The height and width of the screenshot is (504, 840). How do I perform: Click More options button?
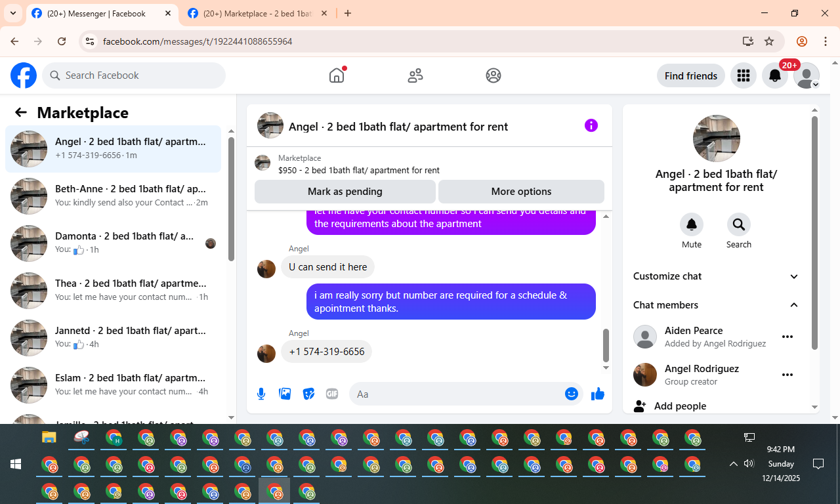tap(521, 192)
